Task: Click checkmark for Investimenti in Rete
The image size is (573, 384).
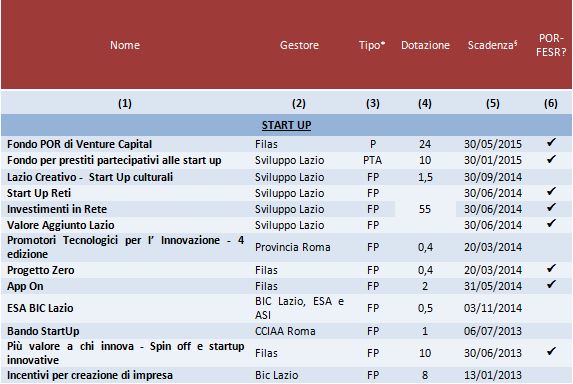Action: [551, 208]
